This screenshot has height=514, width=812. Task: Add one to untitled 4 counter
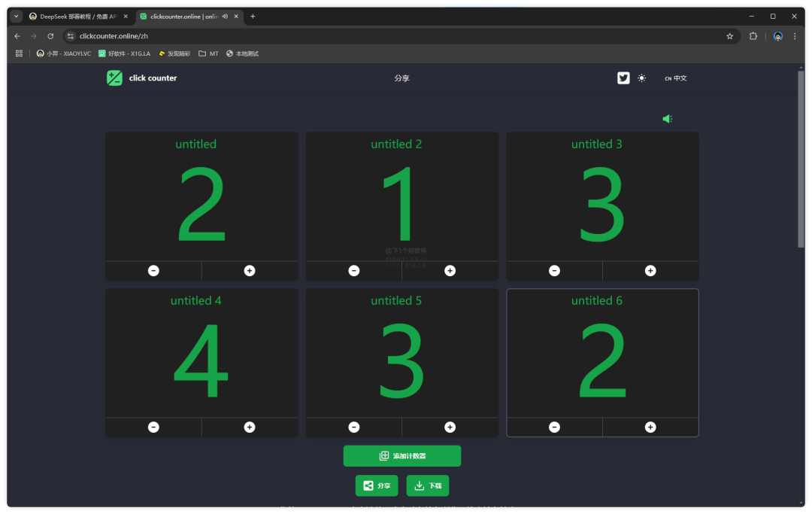250,427
